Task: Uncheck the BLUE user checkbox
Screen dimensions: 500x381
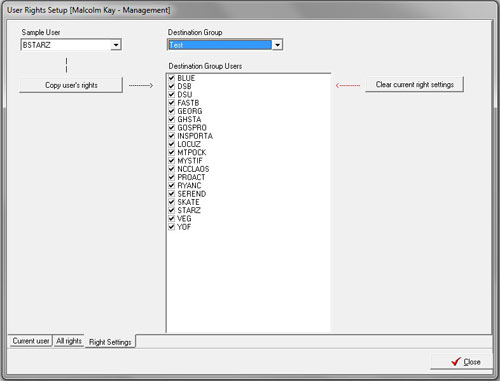Action: click(x=172, y=78)
